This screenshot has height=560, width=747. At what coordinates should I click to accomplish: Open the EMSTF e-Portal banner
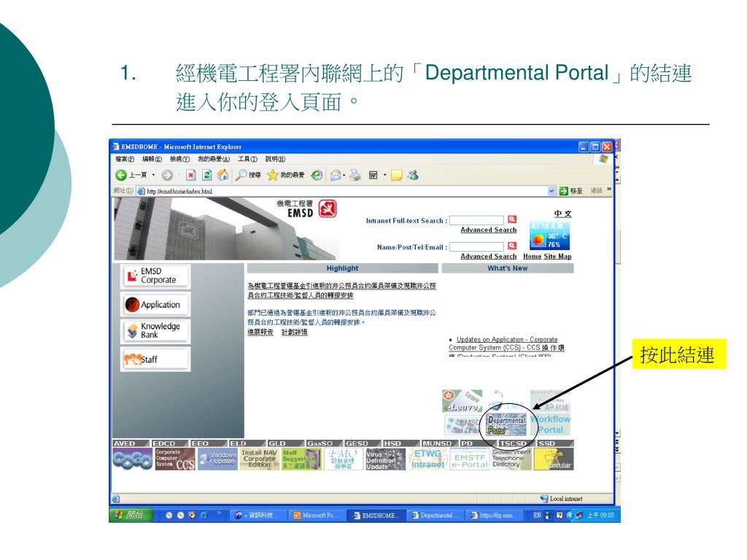470,459
